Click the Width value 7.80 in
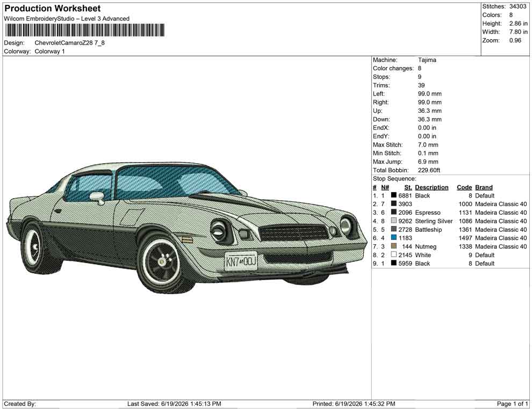532x409 pixels. click(518, 32)
